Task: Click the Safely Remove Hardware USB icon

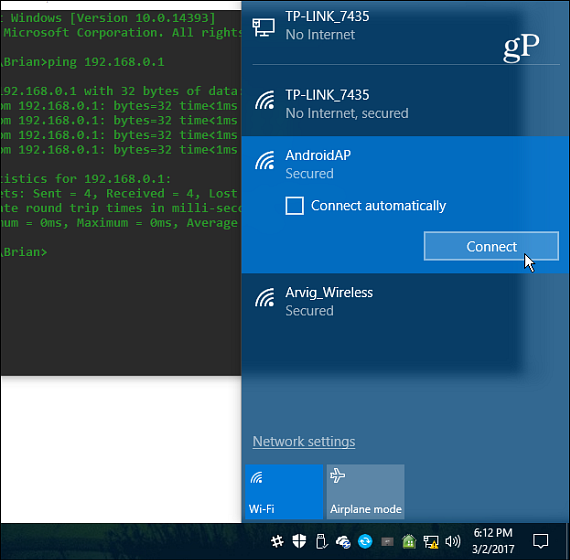Action: tap(321, 542)
